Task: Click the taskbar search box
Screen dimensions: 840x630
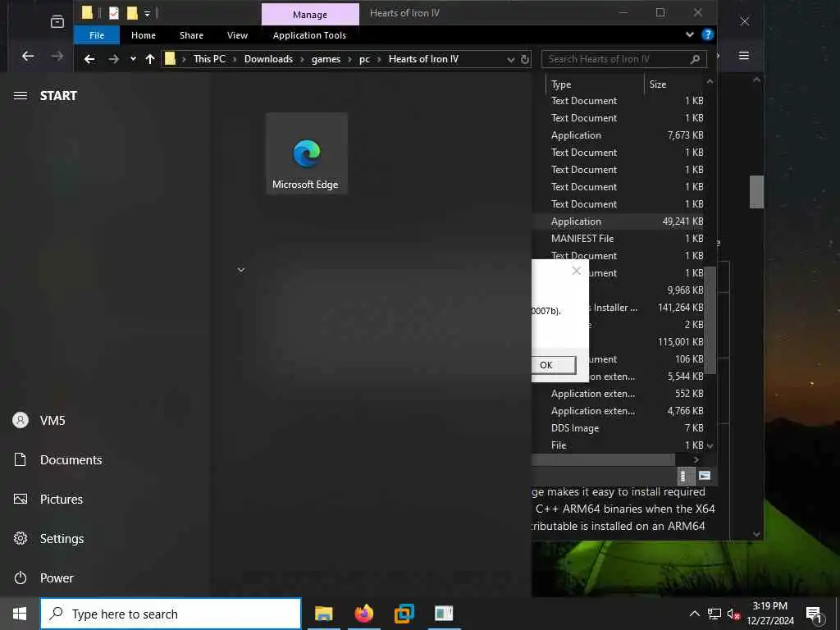Action: click(x=171, y=614)
